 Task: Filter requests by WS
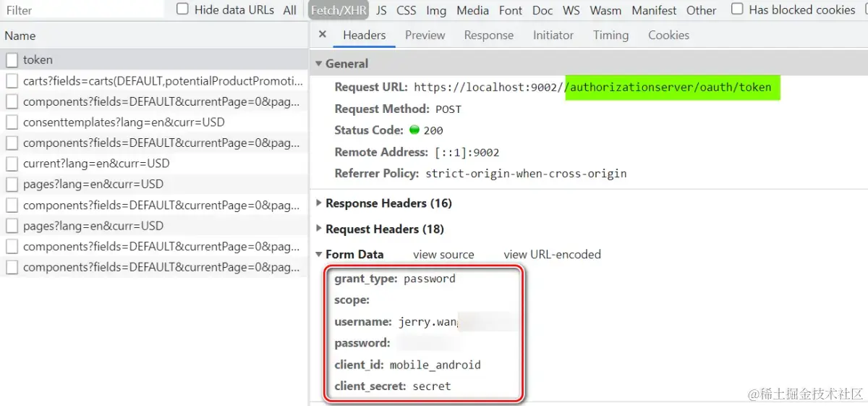coord(571,10)
